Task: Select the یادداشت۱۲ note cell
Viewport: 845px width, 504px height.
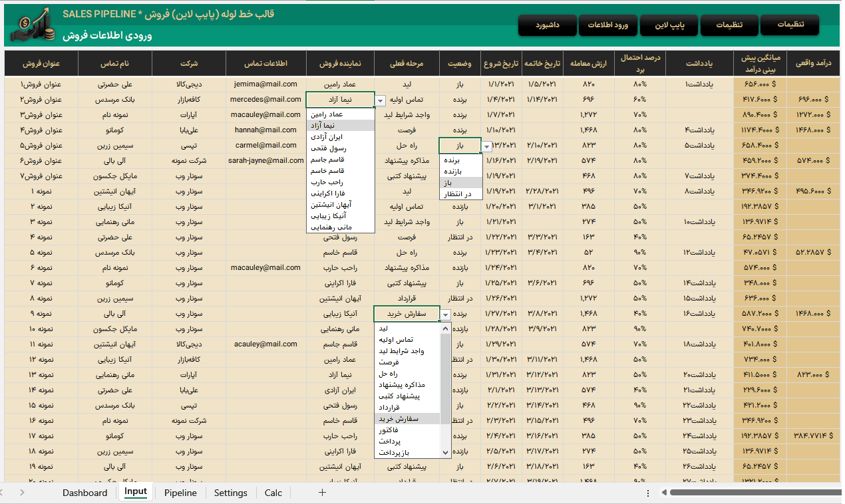Action: pyautogui.click(x=699, y=252)
